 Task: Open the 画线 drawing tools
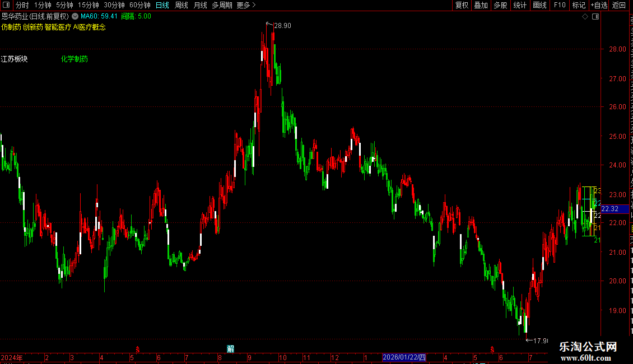point(540,5)
